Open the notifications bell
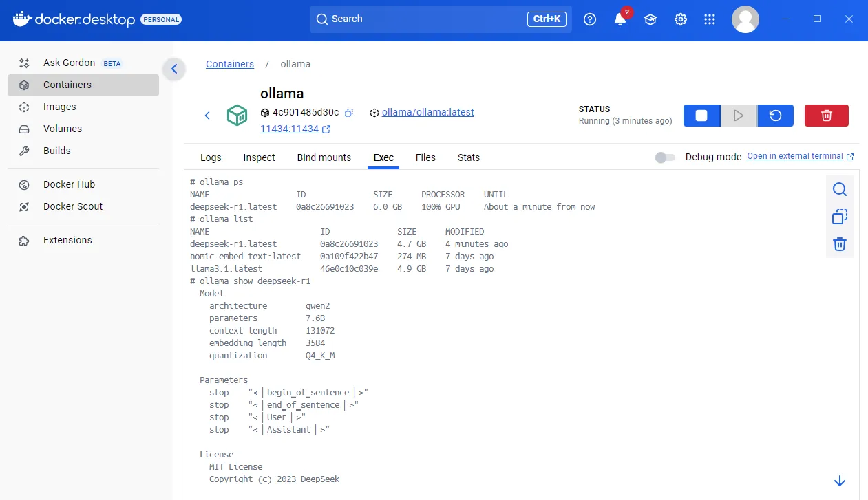 tap(620, 19)
